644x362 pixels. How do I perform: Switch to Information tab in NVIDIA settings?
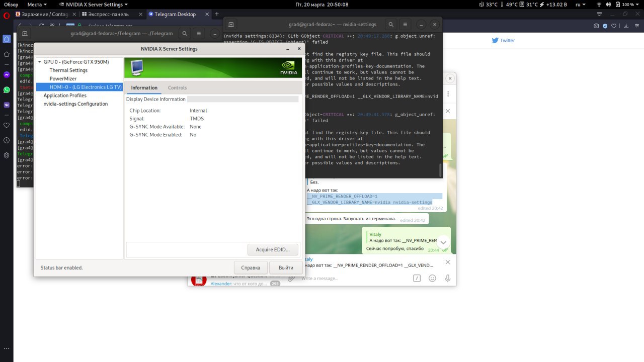(x=144, y=87)
